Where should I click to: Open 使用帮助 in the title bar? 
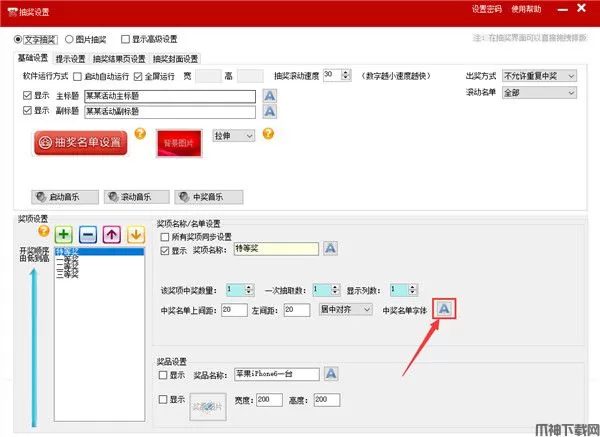click(526, 9)
